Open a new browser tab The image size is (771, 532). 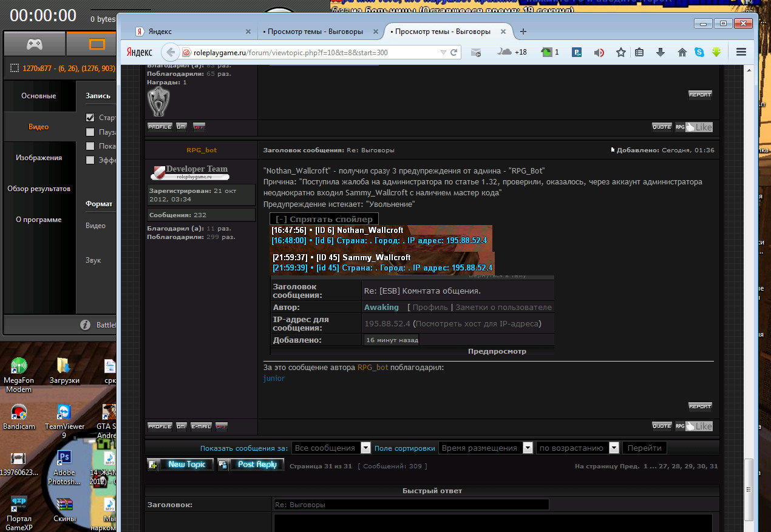[523, 32]
